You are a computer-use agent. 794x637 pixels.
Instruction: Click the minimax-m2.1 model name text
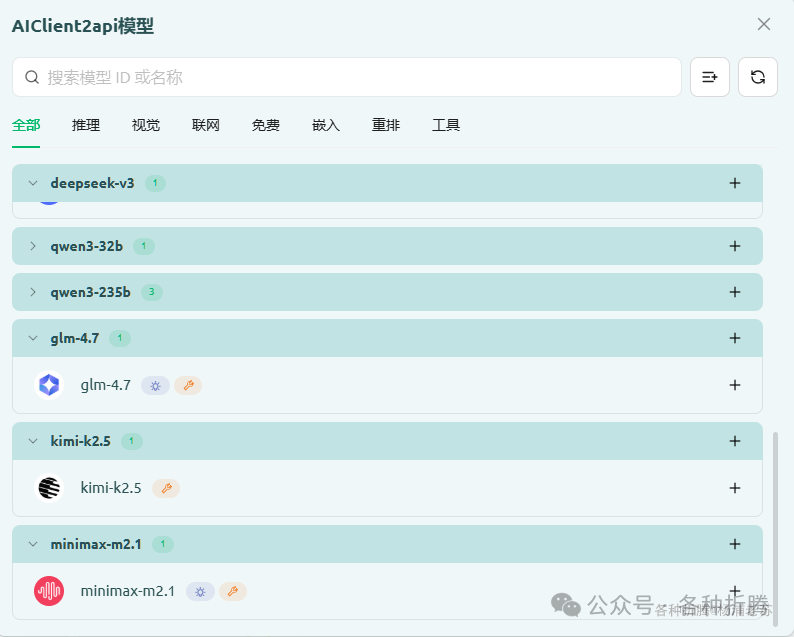[x=128, y=591]
